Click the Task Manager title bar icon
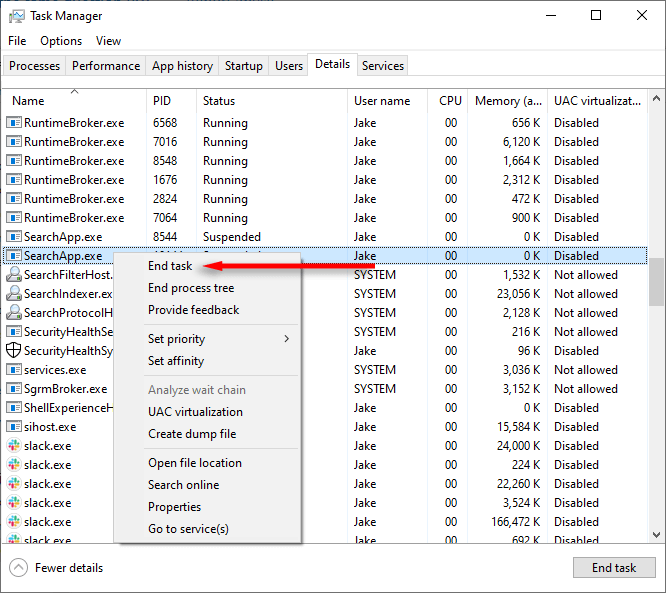 pyautogui.click(x=17, y=16)
